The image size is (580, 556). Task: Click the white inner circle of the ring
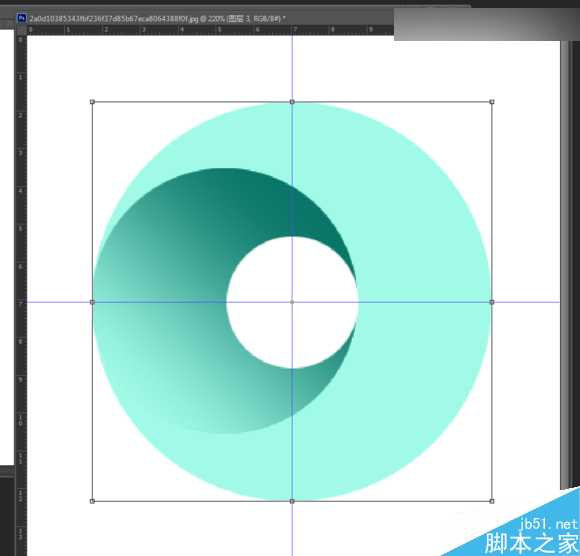pyautogui.click(x=292, y=302)
